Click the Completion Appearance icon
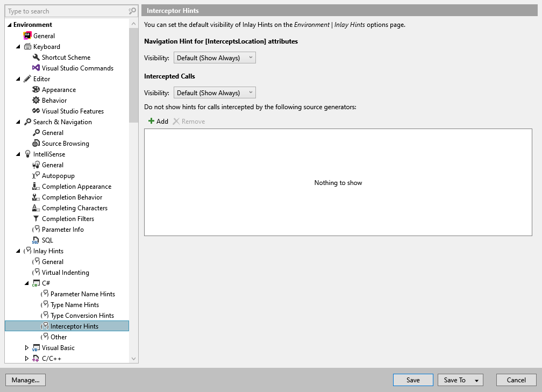 coord(36,186)
